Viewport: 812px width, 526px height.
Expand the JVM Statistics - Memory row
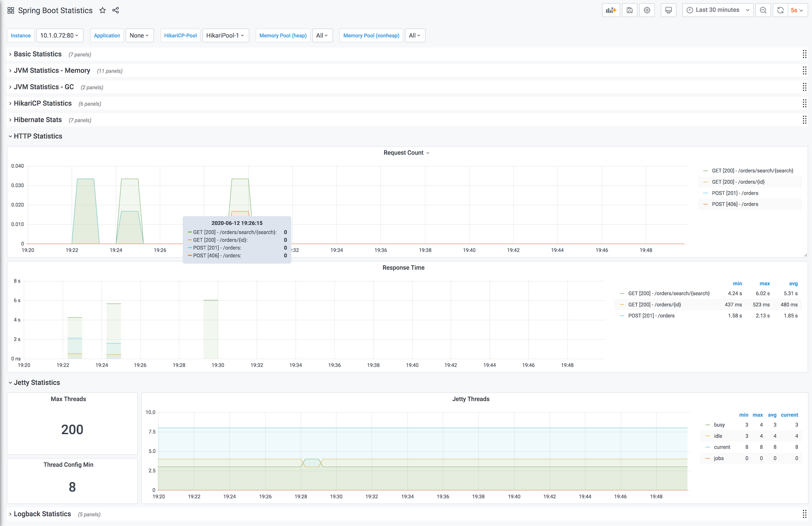click(52, 70)
